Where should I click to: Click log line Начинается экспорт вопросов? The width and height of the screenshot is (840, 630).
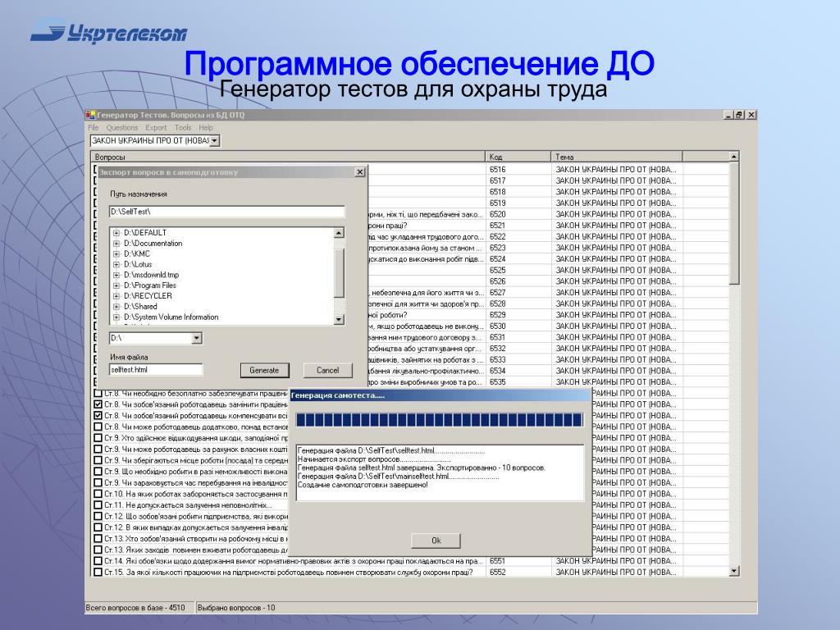click(x=374, y=459)
